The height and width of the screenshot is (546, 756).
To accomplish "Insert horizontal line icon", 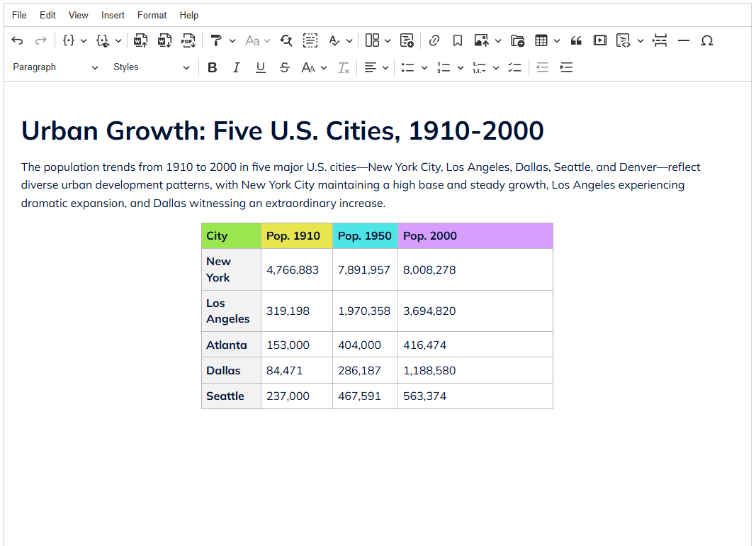I will click(x=684, y=40).
